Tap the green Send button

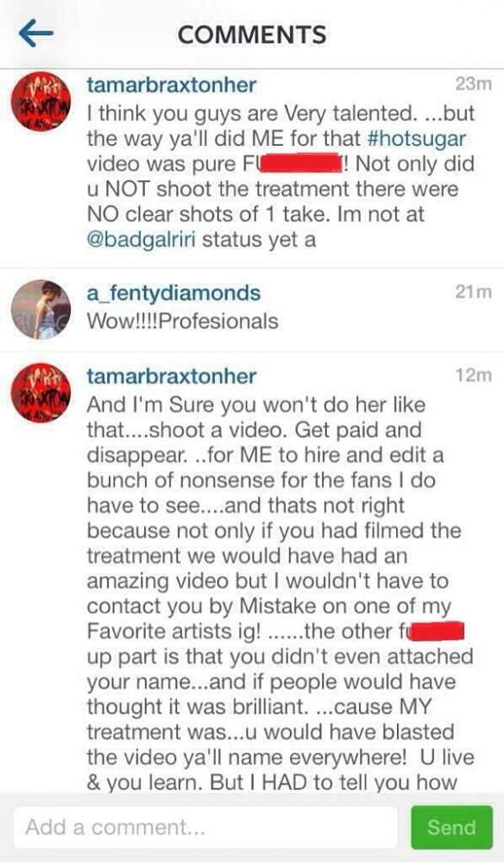[x=451, y=828]
